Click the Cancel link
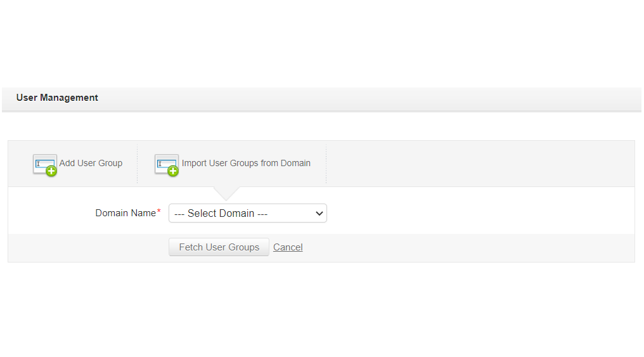644x357 pixels. tap(288, 247)
